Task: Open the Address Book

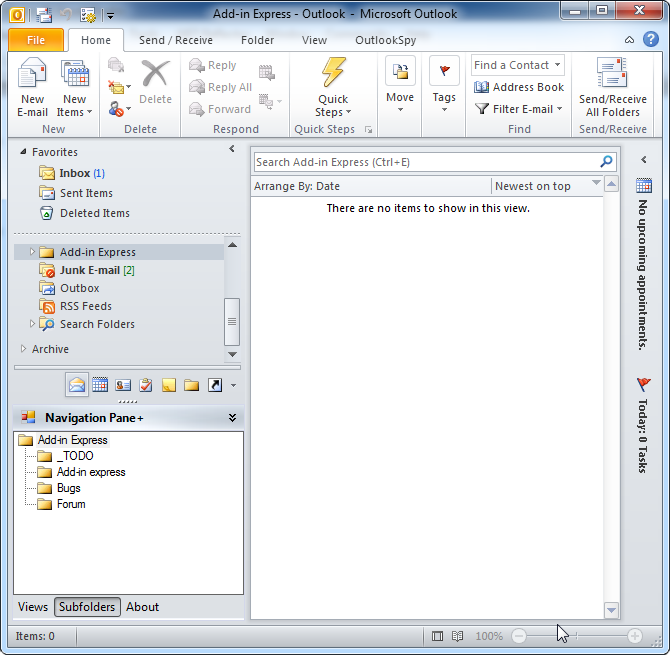Action: click(519, 87)
